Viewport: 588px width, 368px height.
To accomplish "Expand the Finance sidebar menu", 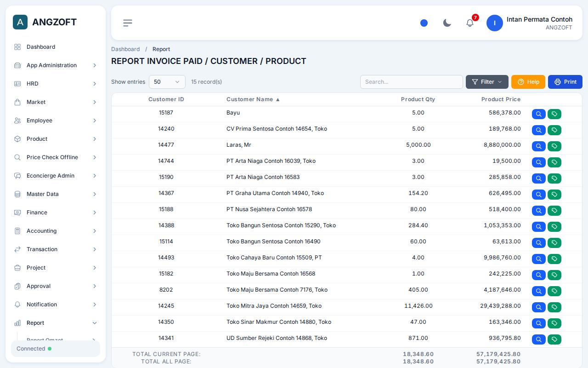I will (x=56, y=213).
